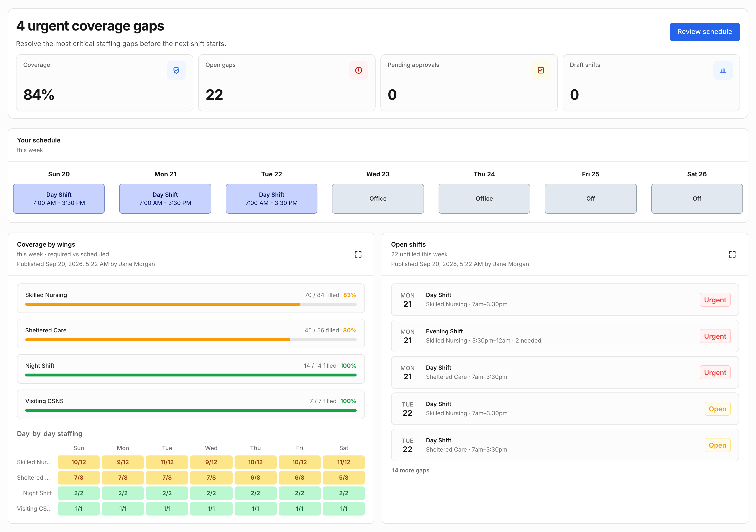756x532 pixels.
Task: Click the Coverage card showing 84%
Action: point(105,83)
